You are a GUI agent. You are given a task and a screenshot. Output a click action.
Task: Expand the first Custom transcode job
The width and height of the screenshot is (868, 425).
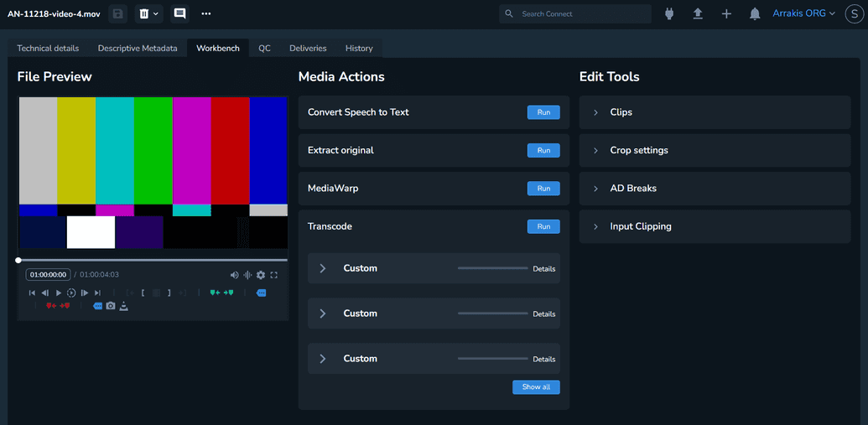(x=323, y=268)
